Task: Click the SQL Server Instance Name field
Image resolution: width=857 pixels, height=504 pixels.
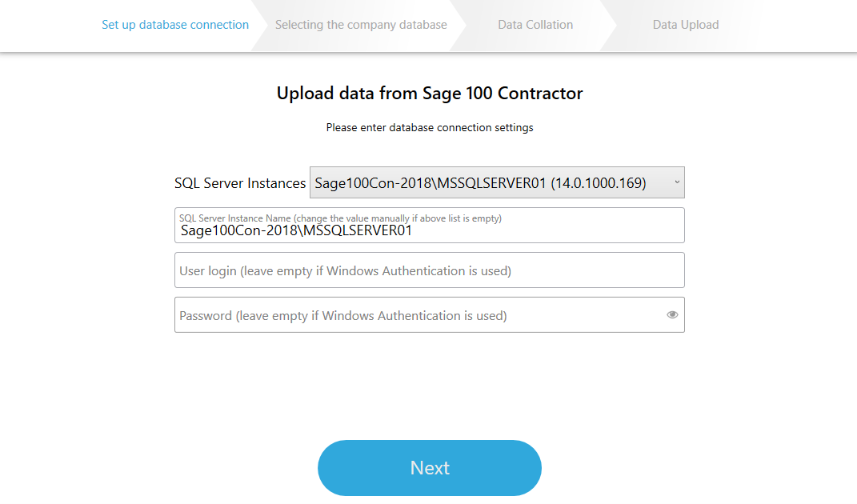Action: [430, 226]
